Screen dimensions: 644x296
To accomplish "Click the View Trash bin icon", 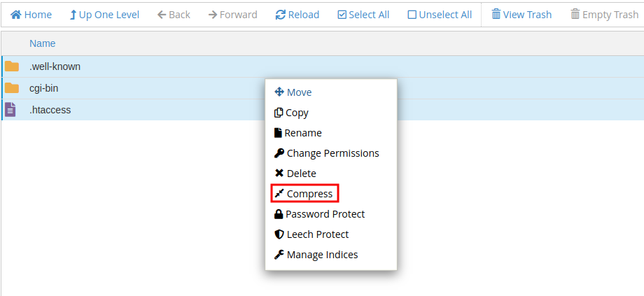I will (x=496, y=15).
